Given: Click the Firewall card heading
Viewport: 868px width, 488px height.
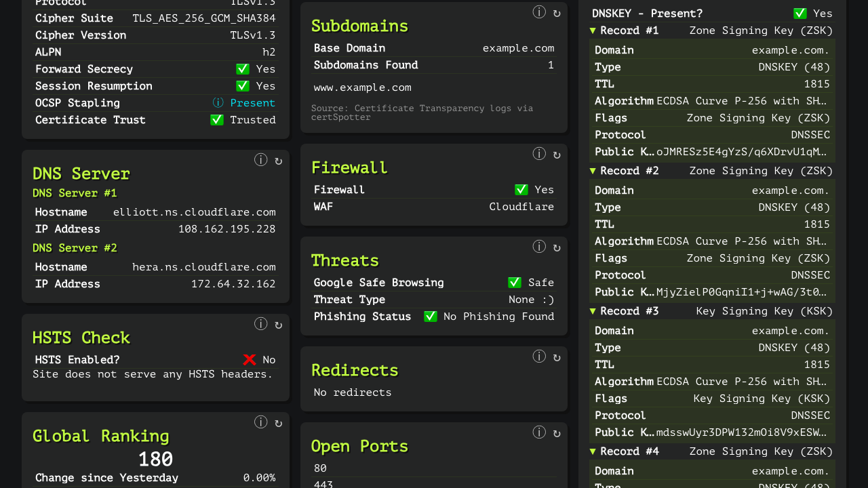Looking at the screenshot, I should pyautogui.click(x=350, y=167).
